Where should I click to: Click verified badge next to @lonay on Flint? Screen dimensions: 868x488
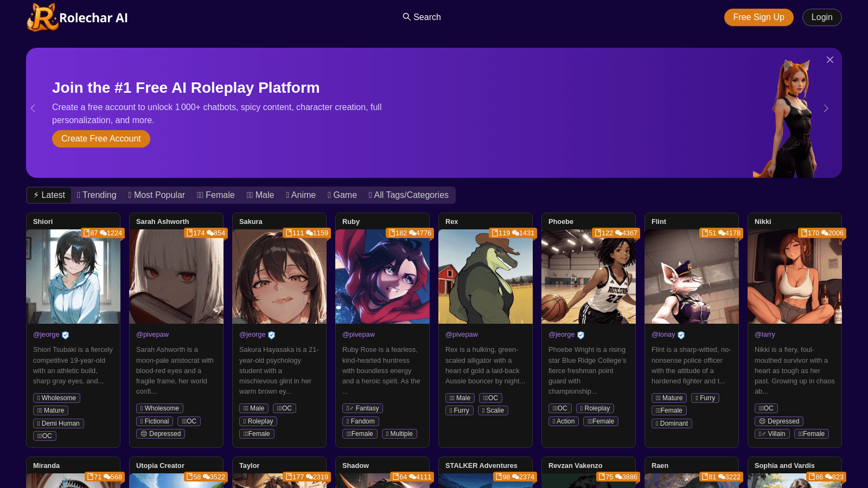681,335
